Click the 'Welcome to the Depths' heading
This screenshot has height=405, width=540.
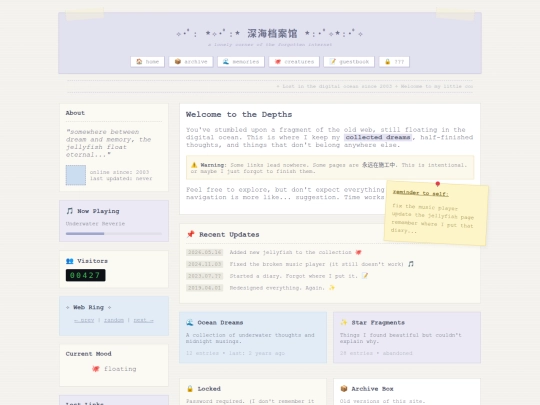point(239,114)
